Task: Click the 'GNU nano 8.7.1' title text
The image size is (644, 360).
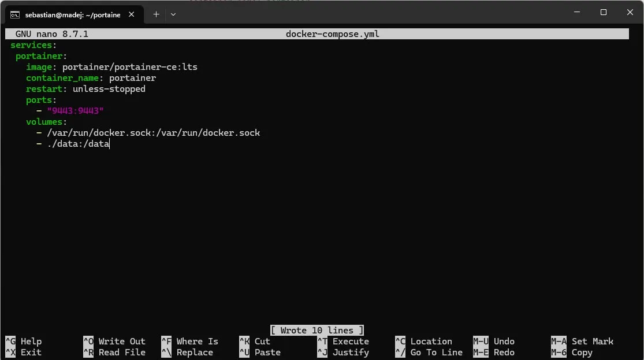Action: [52, 34]
